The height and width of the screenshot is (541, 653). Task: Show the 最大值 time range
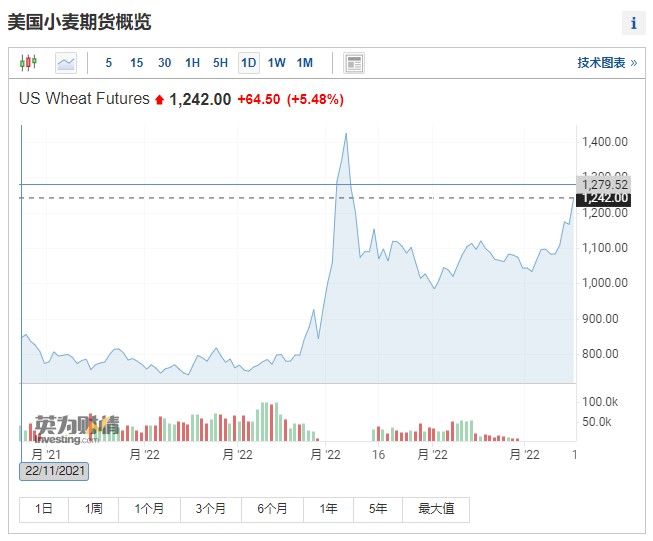point(436,509)
